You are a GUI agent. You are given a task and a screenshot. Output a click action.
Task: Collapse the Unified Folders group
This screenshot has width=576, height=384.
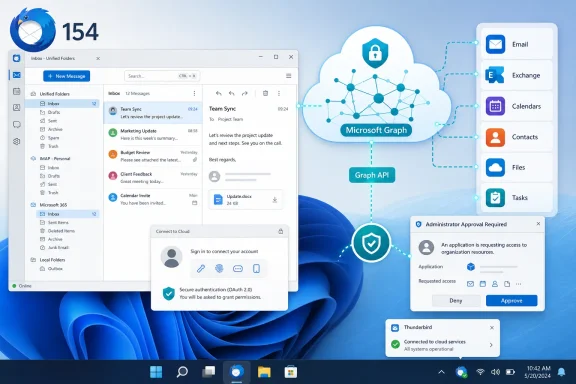[x=33, y=94]
